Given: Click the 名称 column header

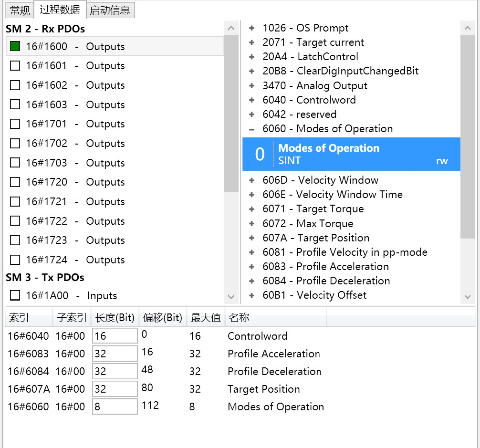Looking at the screenshot, I should pyautogui.click(x=239, y=318).
